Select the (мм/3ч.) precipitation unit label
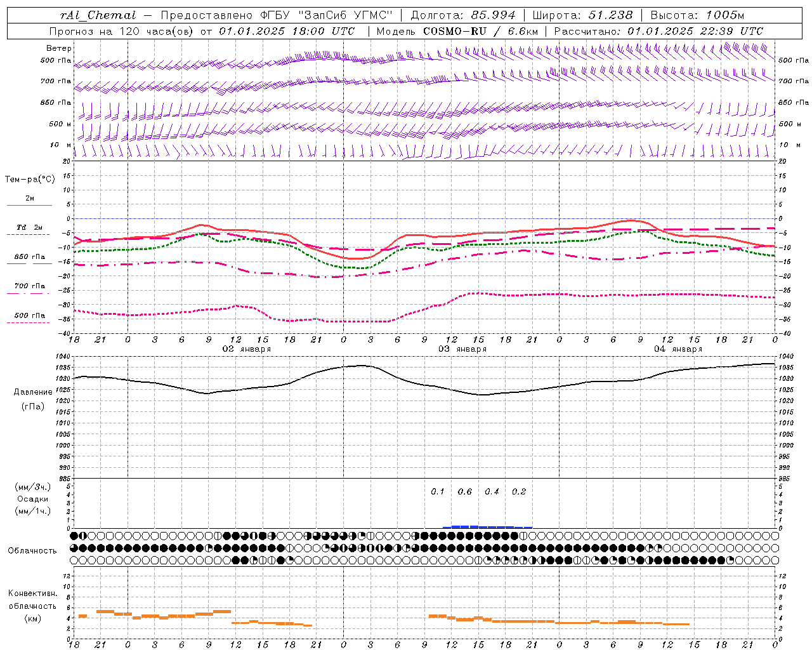The height and width of the screenshot is (650, 812). [x=33, y=487]
